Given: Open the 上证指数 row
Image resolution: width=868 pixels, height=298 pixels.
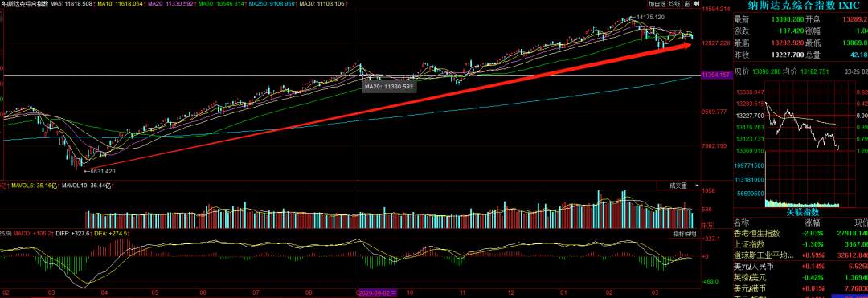Looking at the screenshot, I should [x=800, y=244].
